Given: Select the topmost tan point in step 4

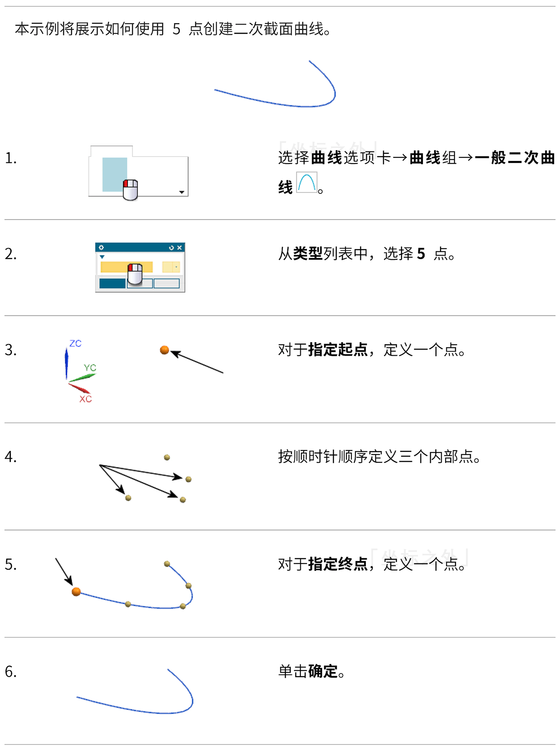Looking at the screenshot, I should [x=167, y=458].
